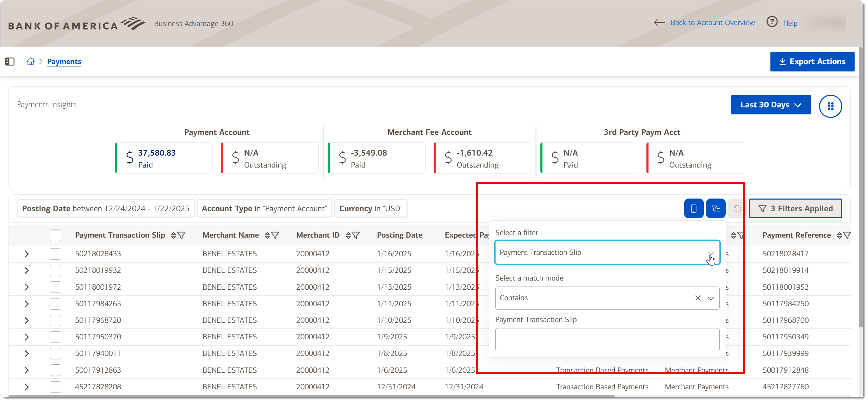Click the Payments breadcrumb link
Image resolution: width=868 pixels, height=402 pixels.
pos(64,62)
